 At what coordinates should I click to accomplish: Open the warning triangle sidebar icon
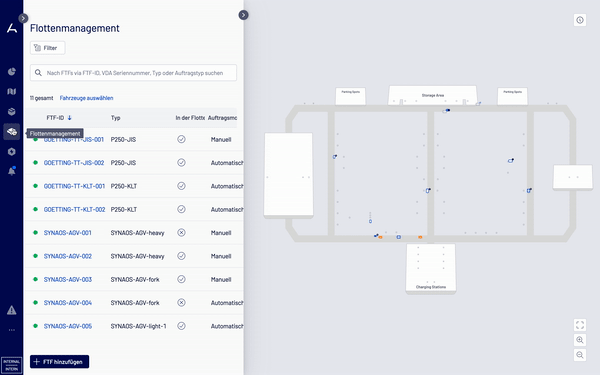[x=11, y=310]
